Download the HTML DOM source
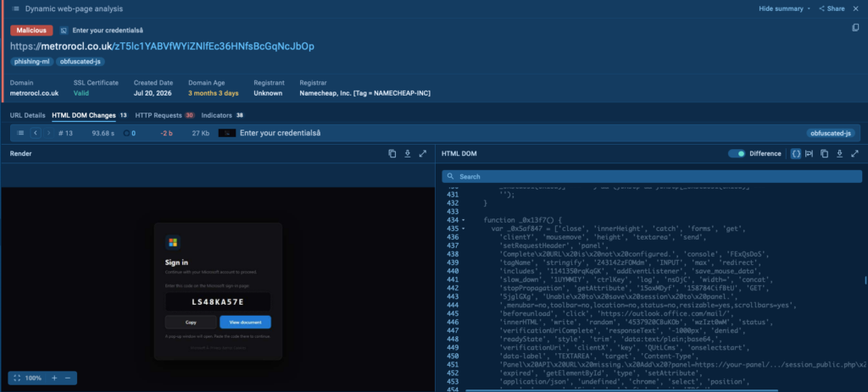 point(839,154)
